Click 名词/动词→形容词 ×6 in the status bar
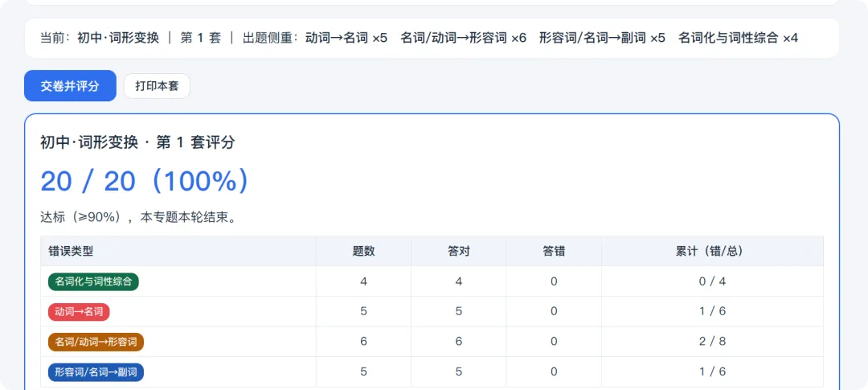The height and width of the screenshot is (390, 868). 464,39
